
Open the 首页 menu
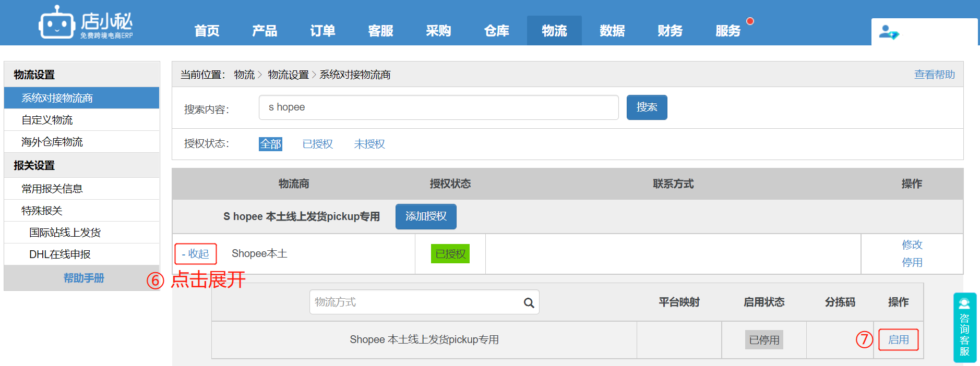click(207, 31)
